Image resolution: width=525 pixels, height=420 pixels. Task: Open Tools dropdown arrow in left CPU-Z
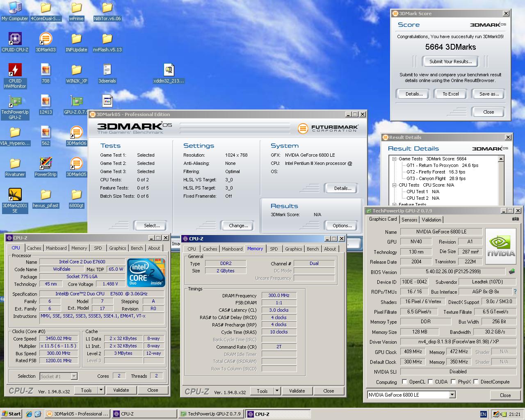tap(101, 390)
